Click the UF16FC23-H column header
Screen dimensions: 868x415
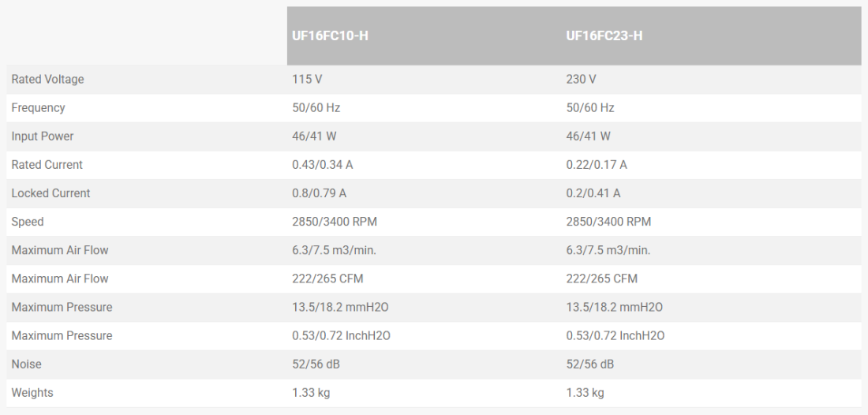pyautogui.click(x=604, y=36)
